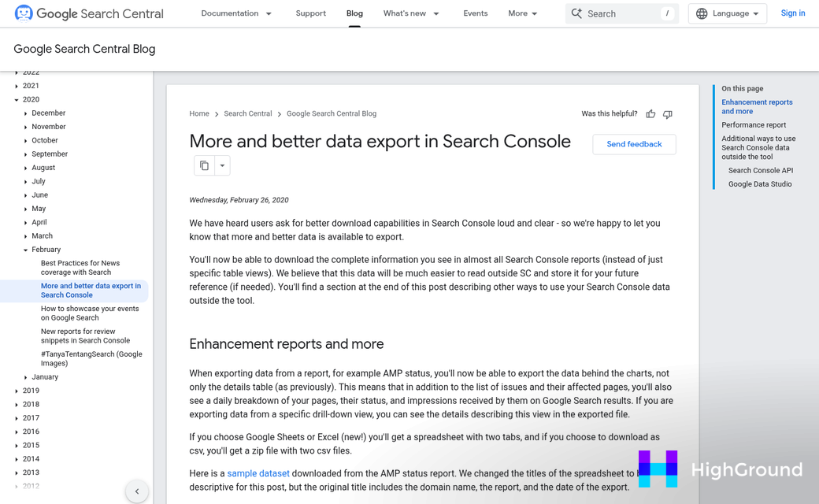Give thumbs up on 'Was this helpful?'
This screenshot has width=819, height=504.
[650, 113]
